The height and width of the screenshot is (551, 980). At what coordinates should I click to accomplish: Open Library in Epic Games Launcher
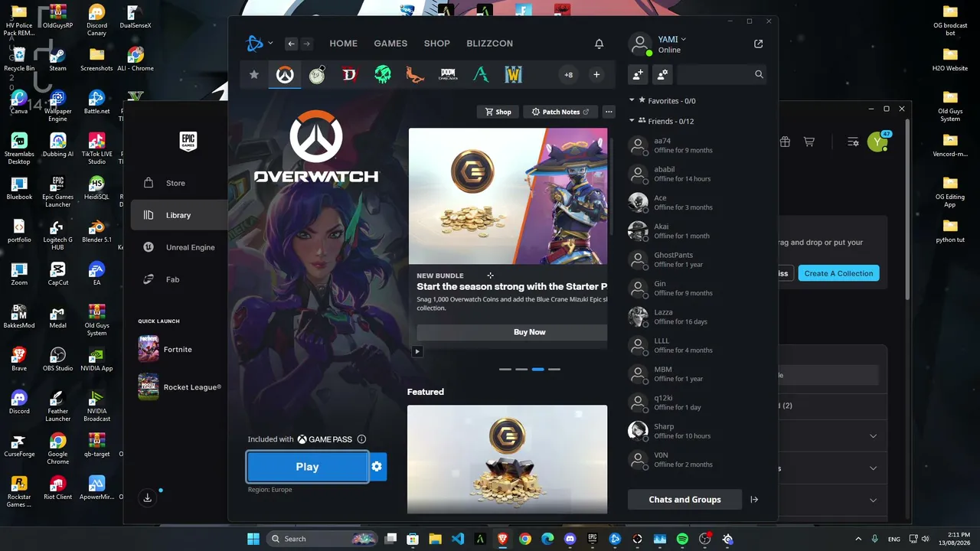click(x=179, y=215)
